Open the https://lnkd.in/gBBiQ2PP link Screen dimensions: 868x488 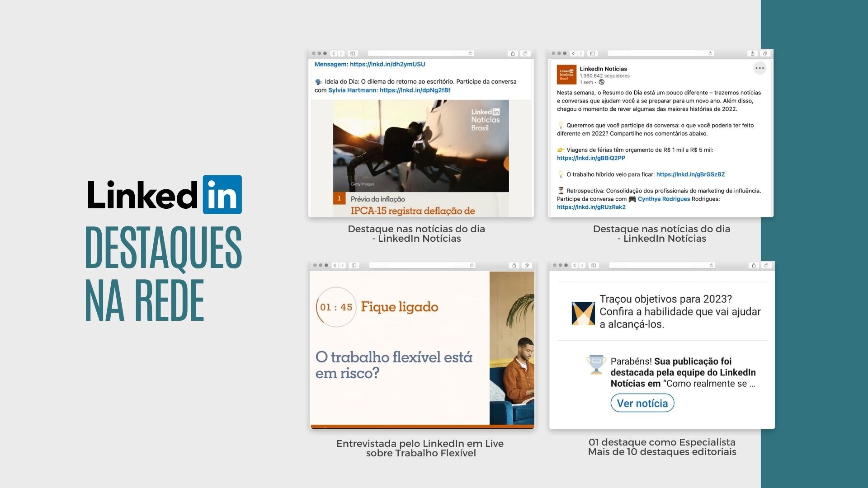(x=591, y=158)
